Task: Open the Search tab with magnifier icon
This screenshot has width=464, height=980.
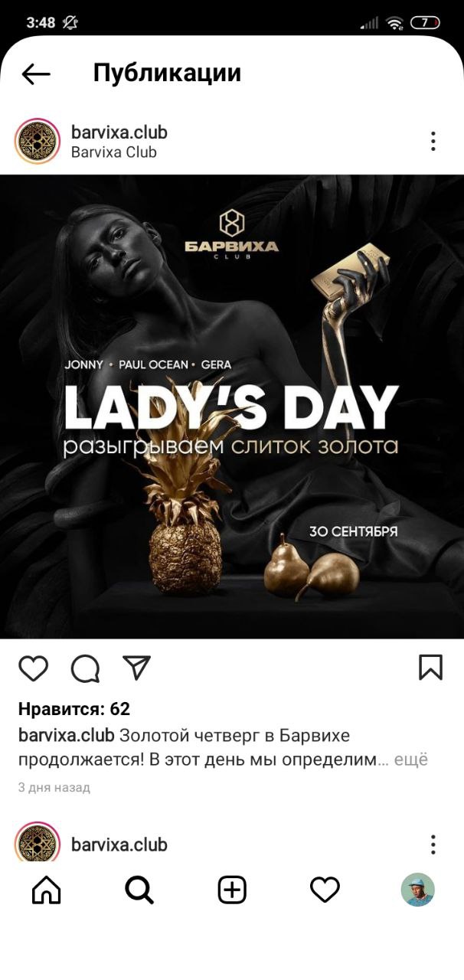Action: [x=139, y=890]
